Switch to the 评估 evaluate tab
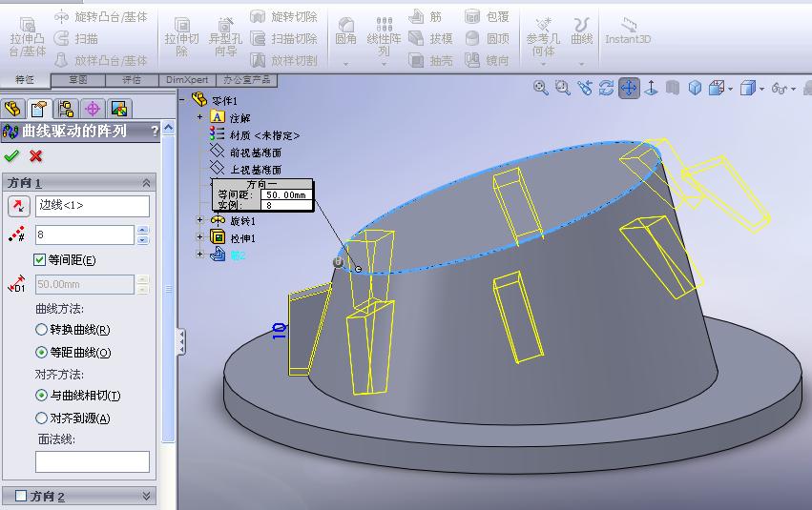Viewport: 812px width, 510px height. click(132, 80)
